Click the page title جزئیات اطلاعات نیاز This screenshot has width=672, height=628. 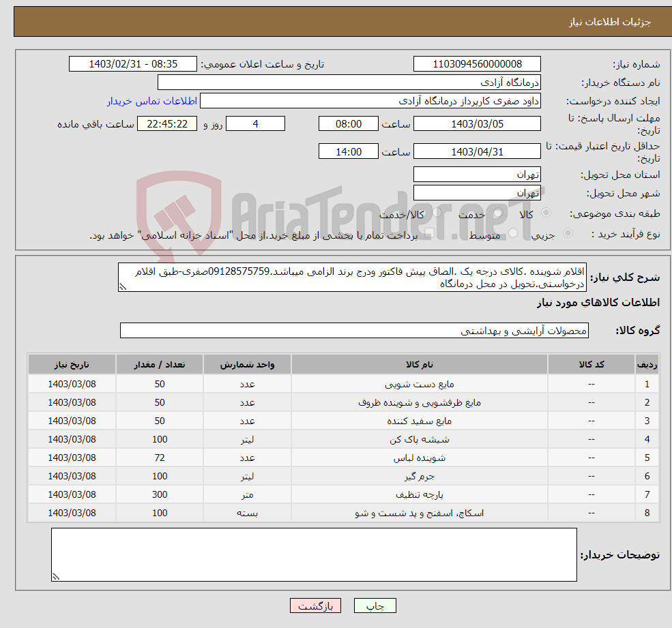(609, 22)
